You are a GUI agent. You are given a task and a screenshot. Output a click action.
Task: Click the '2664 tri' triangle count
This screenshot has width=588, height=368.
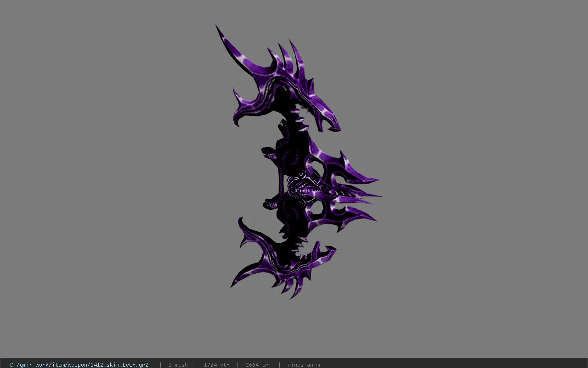[x=258, y=365]
